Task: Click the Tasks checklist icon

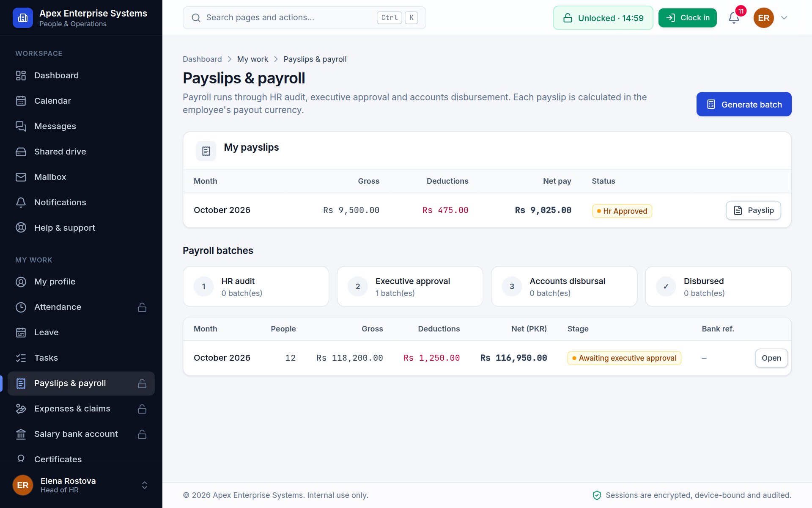Action: 21,358
